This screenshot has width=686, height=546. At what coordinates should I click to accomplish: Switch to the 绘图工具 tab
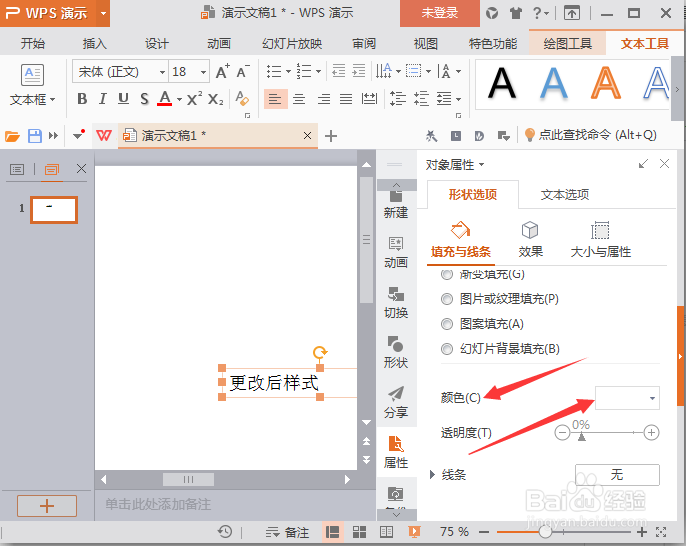click(x=567, y=44)
